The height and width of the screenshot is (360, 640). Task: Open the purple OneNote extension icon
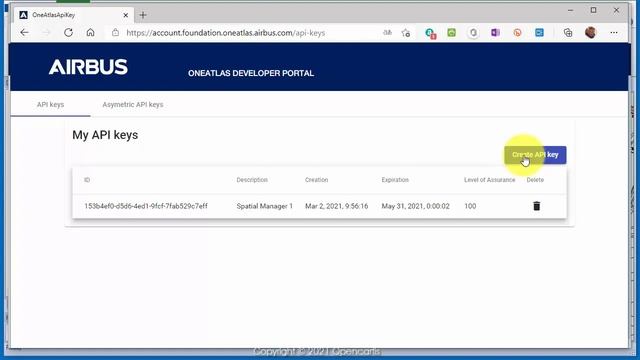click(x=495, y=33)
